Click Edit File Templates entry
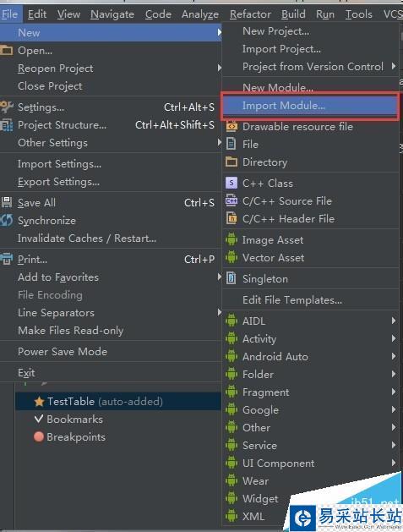 click(x=292, y=300)
